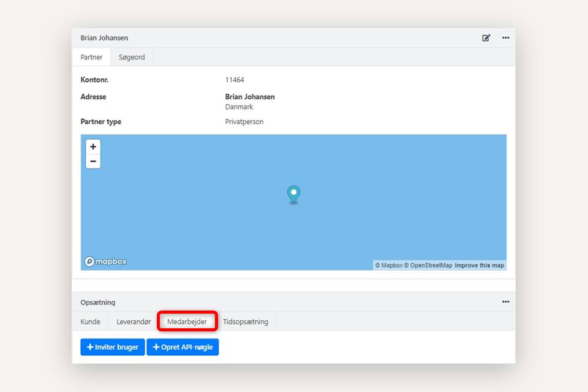
Task: Click the Mapbox logo
Action: pyautogui.click(x=106, y=262)
